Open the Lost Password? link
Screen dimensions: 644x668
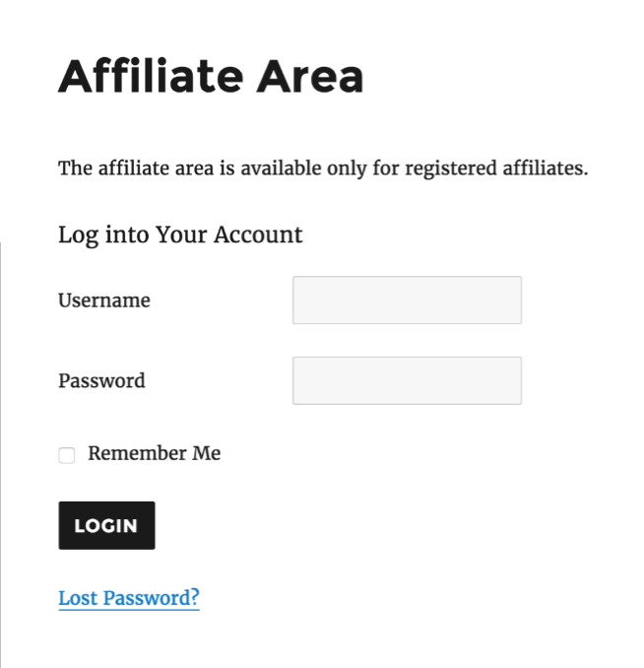click(x=129, y=598)
